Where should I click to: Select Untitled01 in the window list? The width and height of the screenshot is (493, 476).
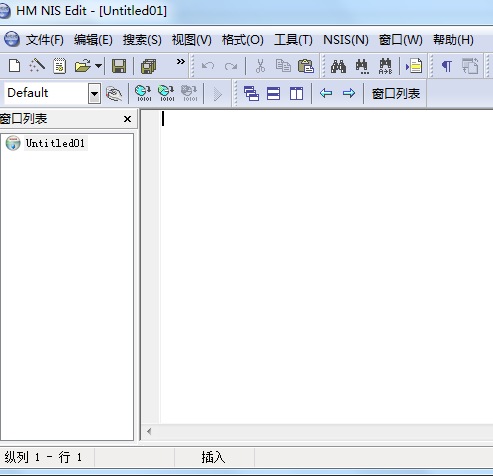click(x=55, y=143)
